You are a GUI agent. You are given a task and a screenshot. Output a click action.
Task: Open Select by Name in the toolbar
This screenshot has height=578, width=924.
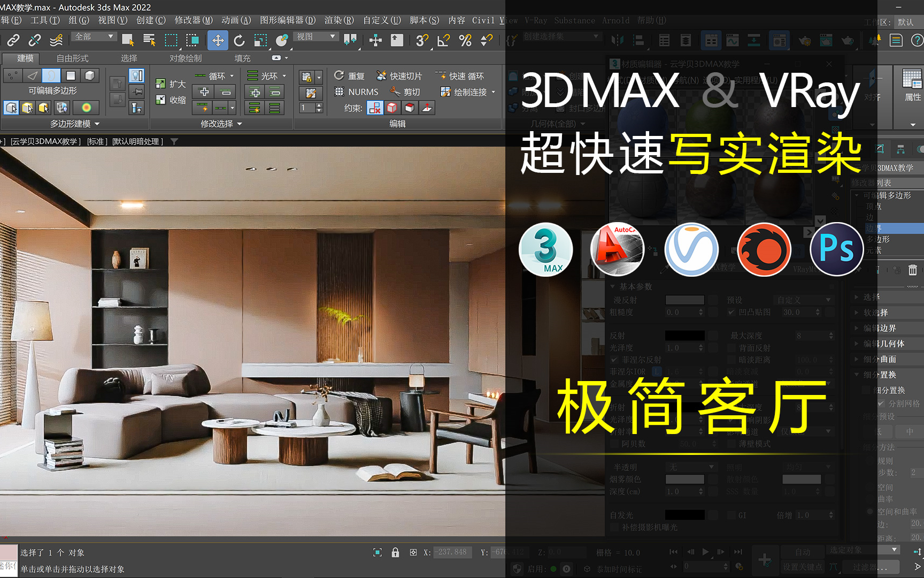149,40
